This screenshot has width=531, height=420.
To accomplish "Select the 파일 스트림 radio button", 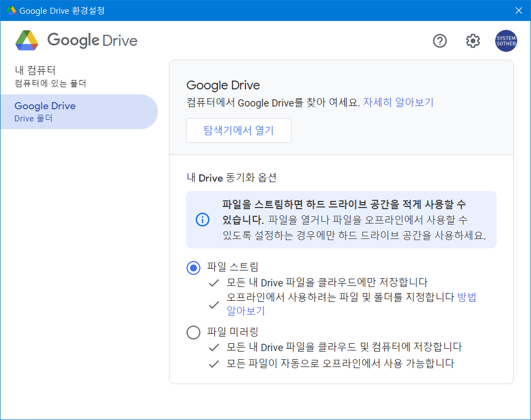I will 193,268.
